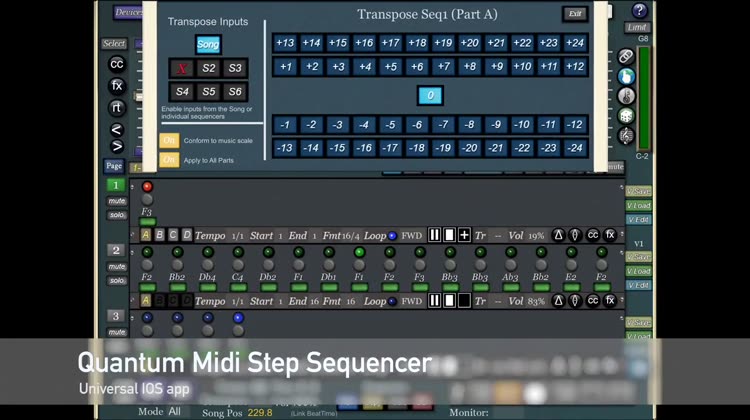Open sequencer 1 Vol 19% value
750x420 pixels.
[x=536, y=236]
